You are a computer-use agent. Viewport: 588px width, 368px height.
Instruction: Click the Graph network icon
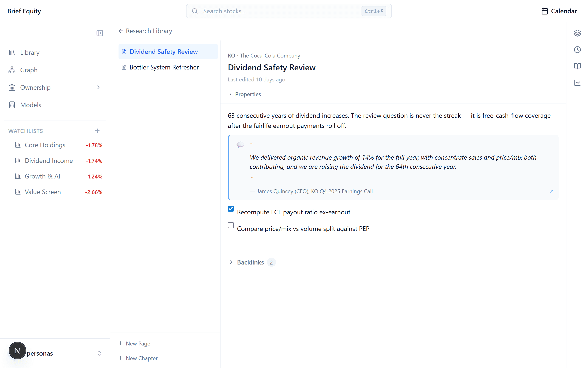click(x=12, y=70)
